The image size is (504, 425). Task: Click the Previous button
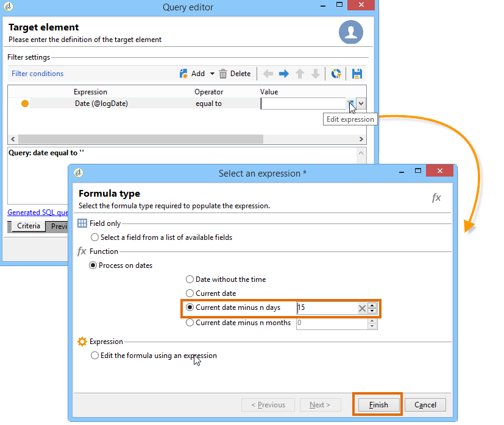[x=268, y=405]
